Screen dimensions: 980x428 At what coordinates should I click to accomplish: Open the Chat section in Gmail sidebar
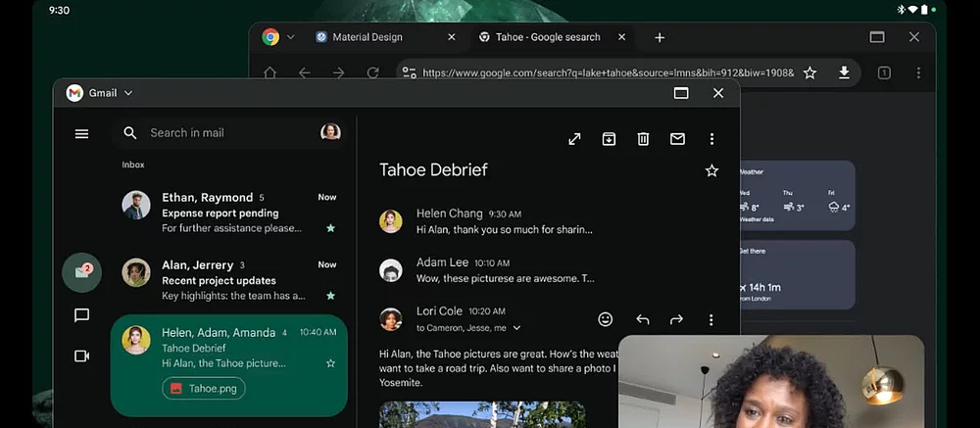point(82,315)
